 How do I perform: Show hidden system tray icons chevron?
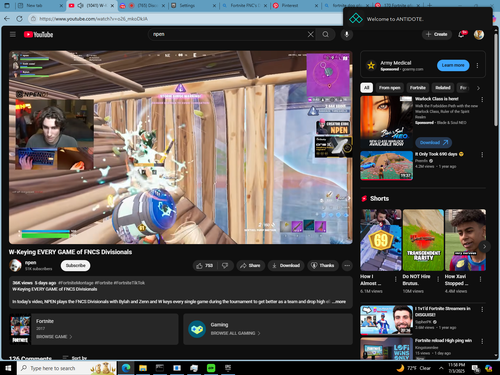[x=441, y=368]
